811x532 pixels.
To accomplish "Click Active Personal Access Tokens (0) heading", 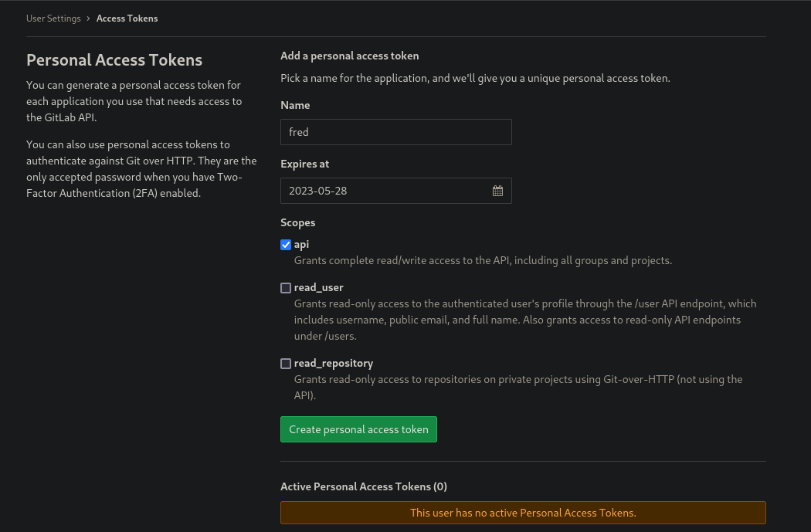I will [x=364, y=486].
